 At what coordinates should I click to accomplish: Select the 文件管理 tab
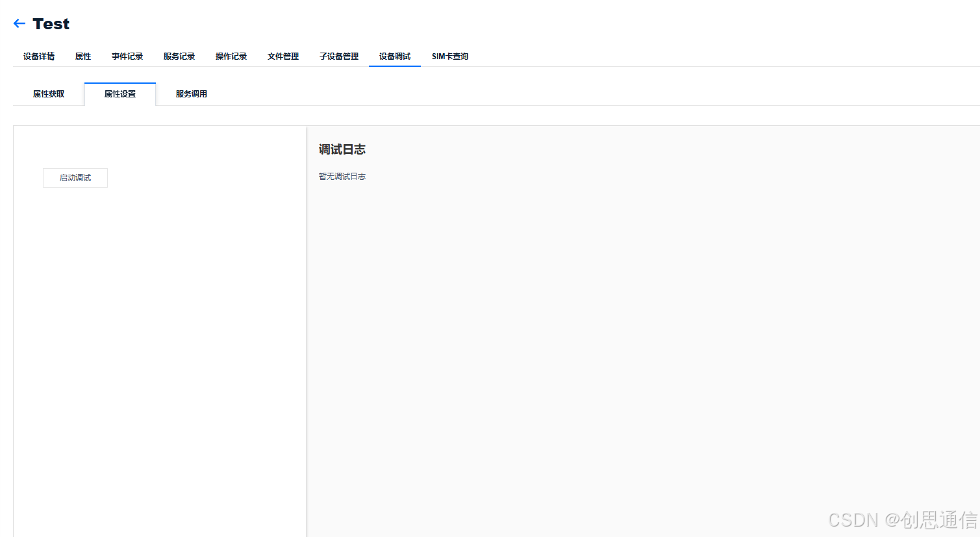(283, 56)
